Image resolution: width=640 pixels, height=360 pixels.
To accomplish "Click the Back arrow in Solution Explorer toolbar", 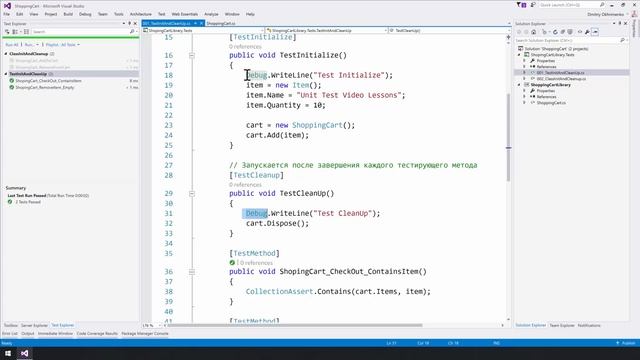I will pyautogui.click(x=519, y=32).
